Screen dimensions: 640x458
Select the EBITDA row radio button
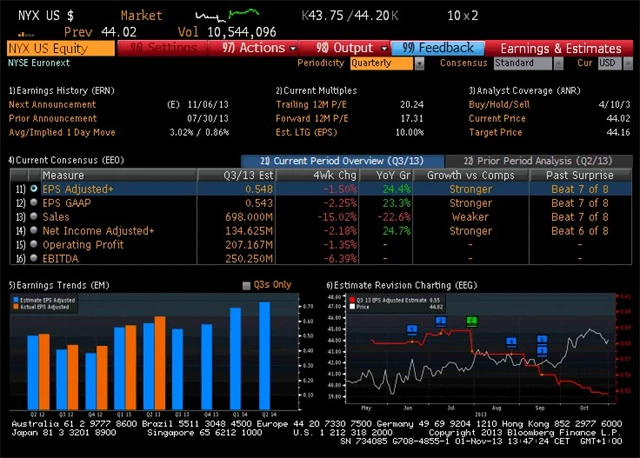tap(34, 258)
